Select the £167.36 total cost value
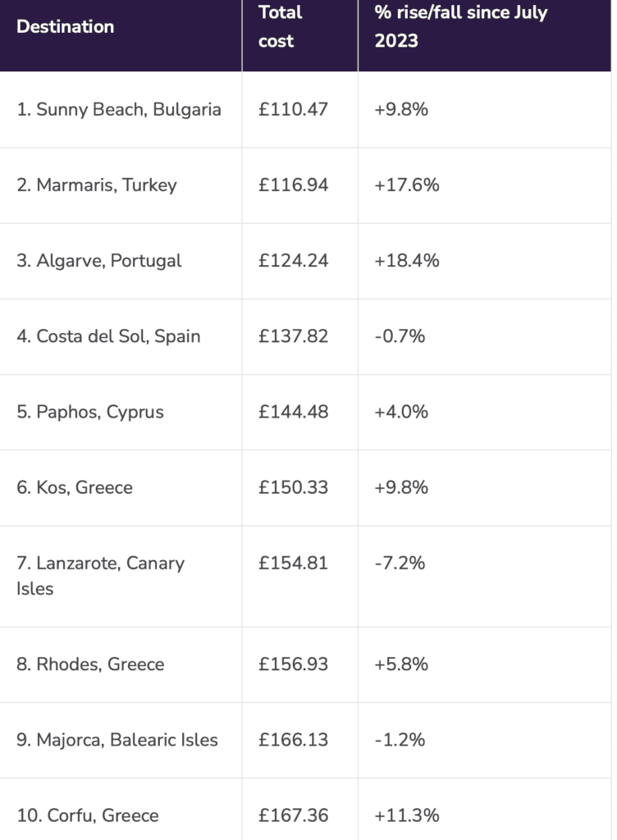The image size is (617, 840). 293,815
